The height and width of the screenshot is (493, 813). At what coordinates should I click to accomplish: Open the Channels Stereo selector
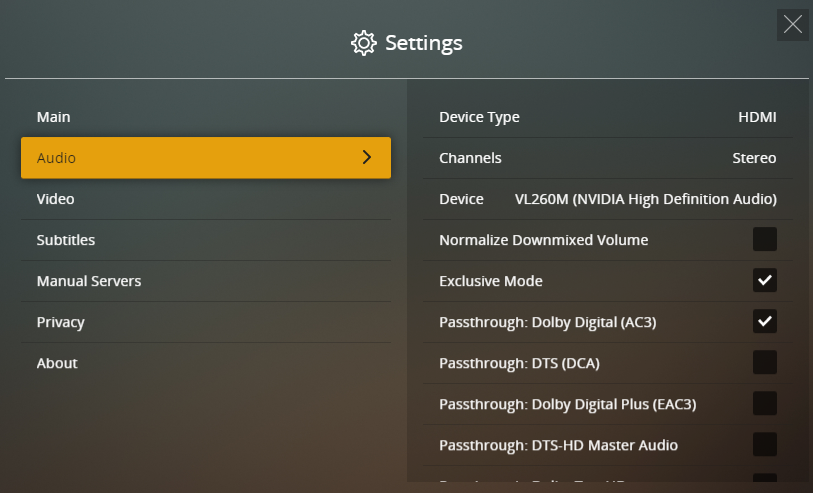point(754,158)
